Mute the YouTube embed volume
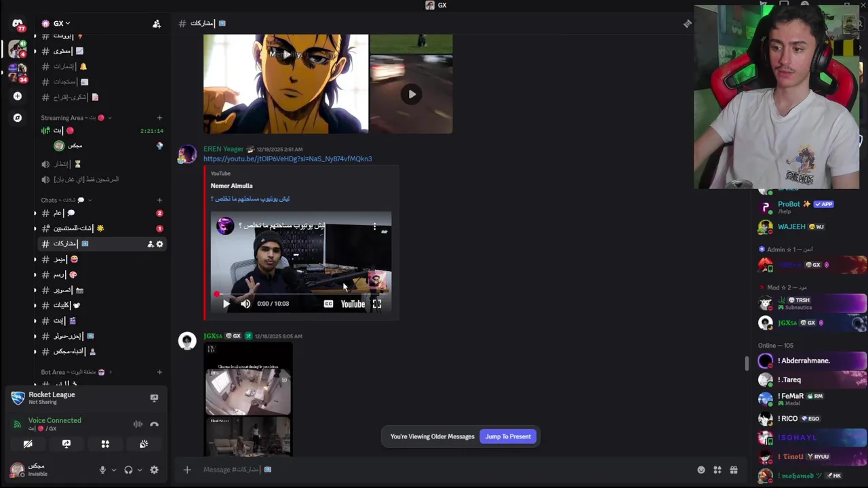 click(245, 304)
